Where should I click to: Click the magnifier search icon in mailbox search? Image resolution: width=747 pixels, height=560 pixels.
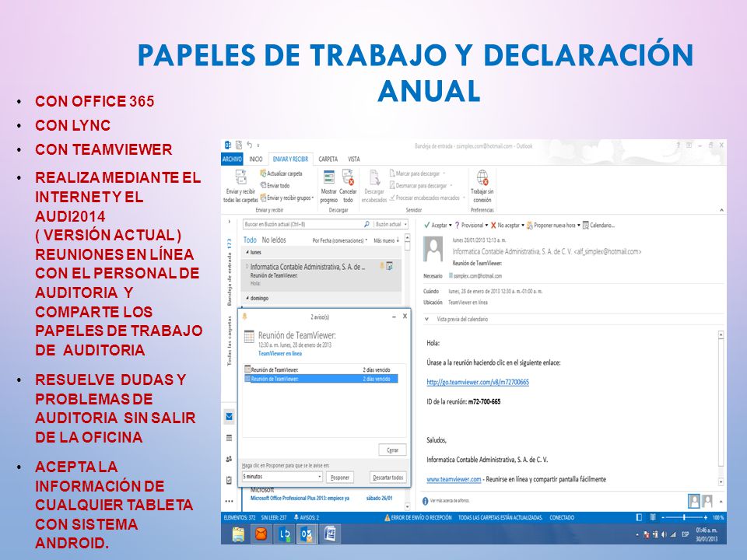[366, 224]
